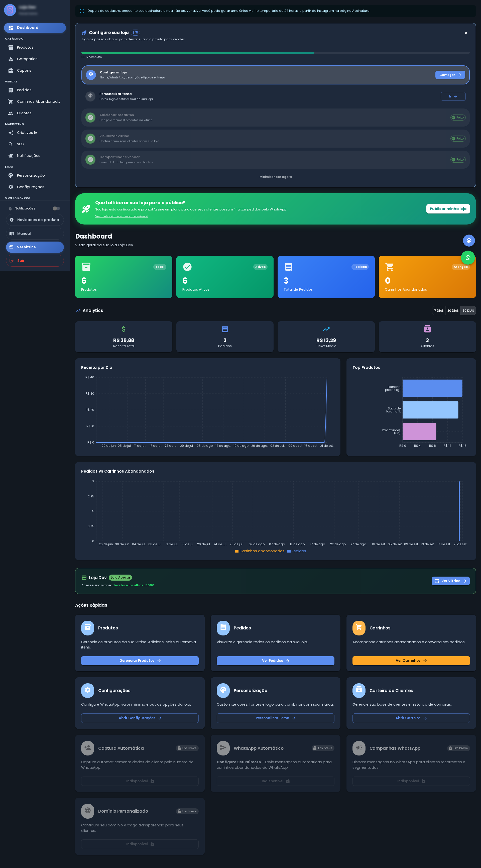Open Cupons from the sidebar

tap(35, 70)
